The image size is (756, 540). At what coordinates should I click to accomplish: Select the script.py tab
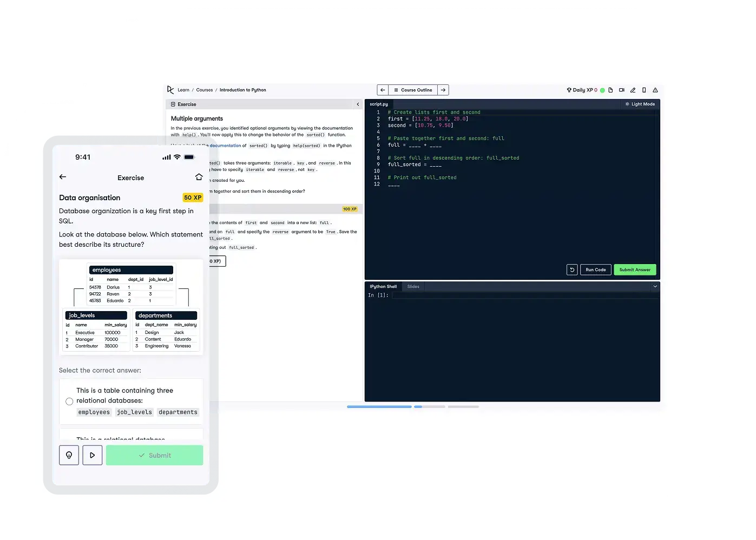(x=378, y=104)
